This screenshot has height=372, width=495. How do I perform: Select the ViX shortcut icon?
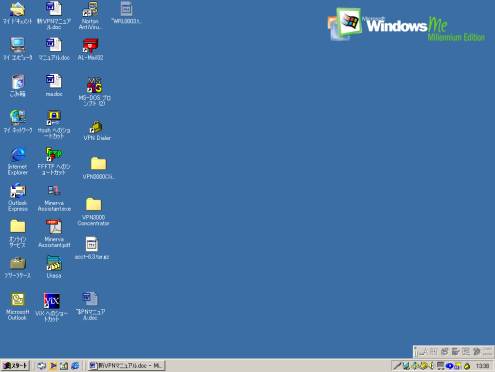(x=52, y=307)
